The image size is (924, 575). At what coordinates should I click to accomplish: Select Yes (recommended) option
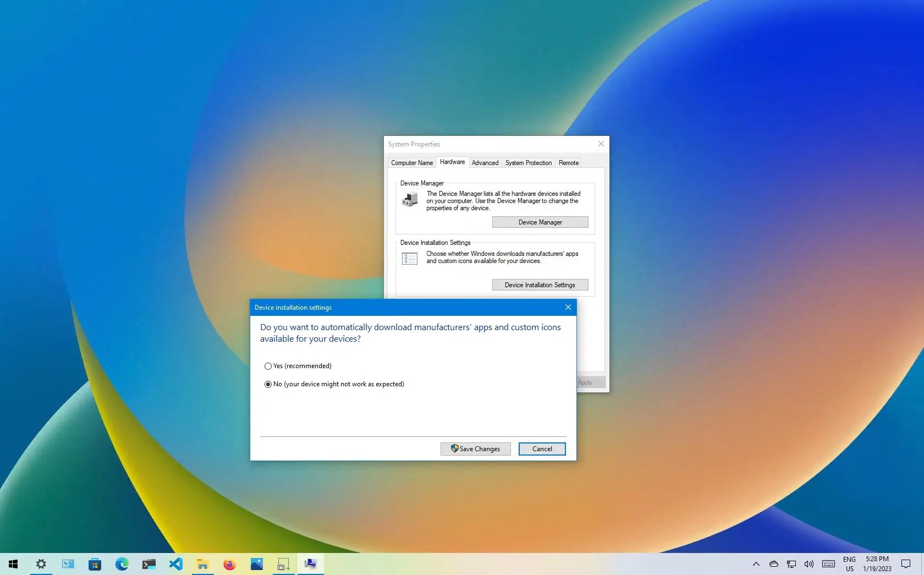point(268,366)
